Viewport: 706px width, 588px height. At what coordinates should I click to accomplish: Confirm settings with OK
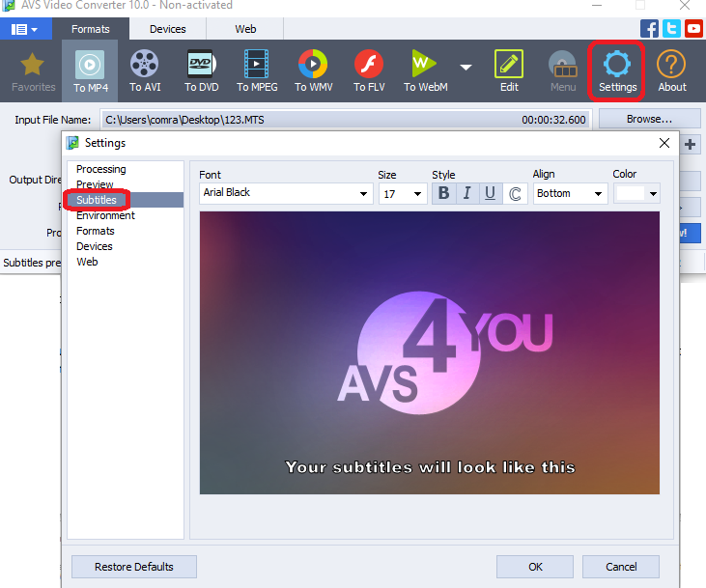[x=535, y=567]
